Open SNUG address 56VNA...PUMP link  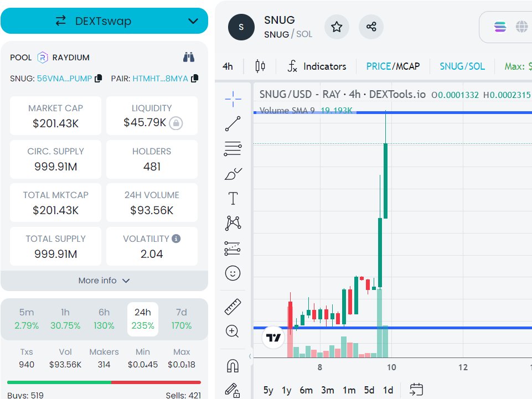pos(64,79)
